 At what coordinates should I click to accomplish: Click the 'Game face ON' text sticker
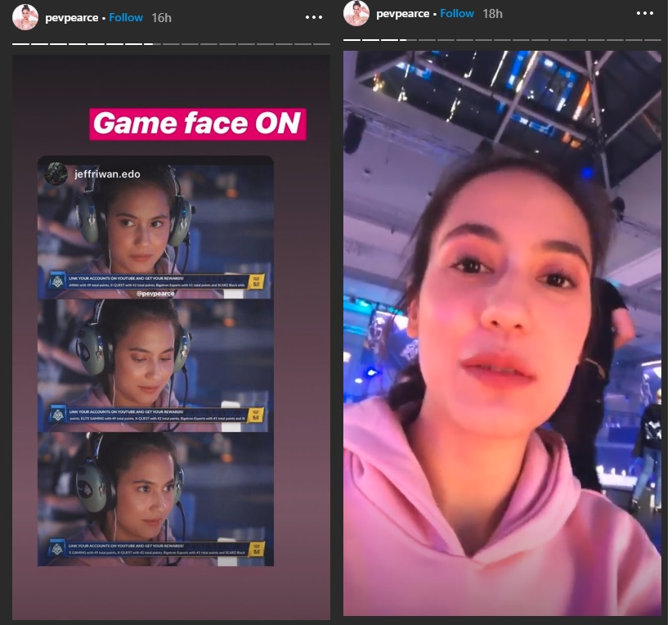coord(198,124)
